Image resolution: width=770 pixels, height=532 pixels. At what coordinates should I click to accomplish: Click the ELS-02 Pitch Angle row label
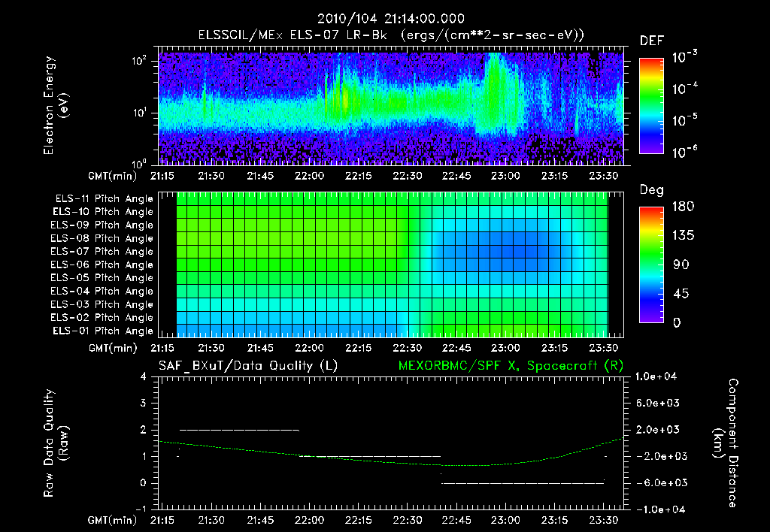tap(102, 318)
